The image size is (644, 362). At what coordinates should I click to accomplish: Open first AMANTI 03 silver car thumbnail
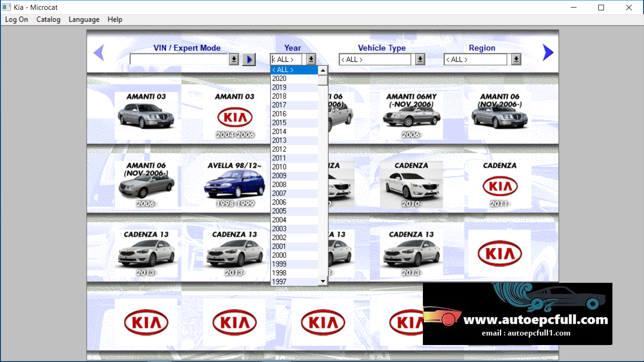click(x=146, y=115)
